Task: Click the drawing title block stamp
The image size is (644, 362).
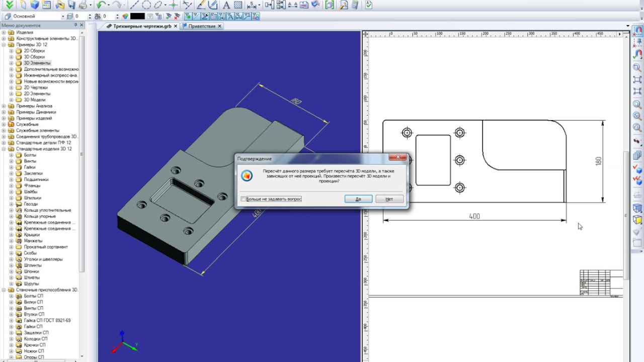Action: [601, 283]
